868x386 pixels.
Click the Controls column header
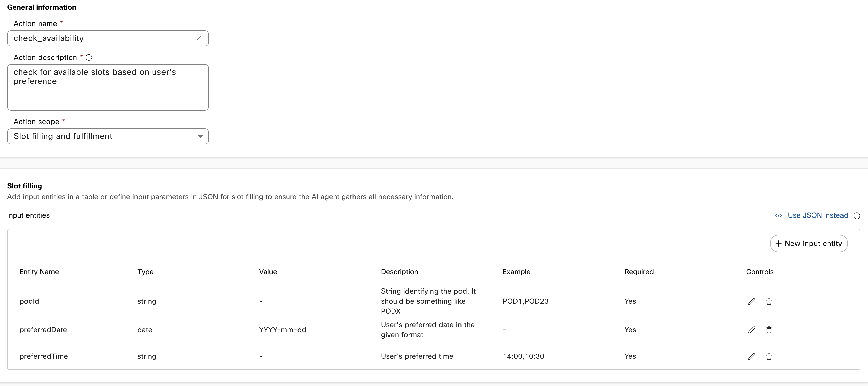pos(759,272)
